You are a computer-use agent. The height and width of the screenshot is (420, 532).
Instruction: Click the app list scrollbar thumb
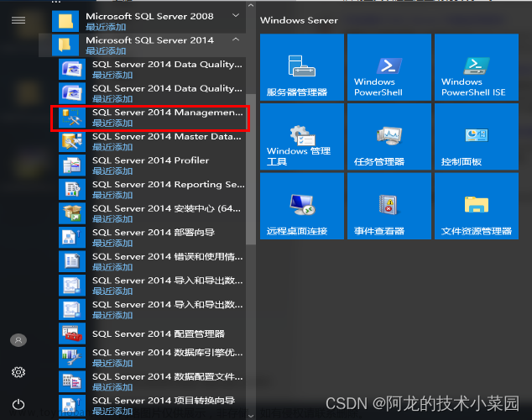point(251,169)
